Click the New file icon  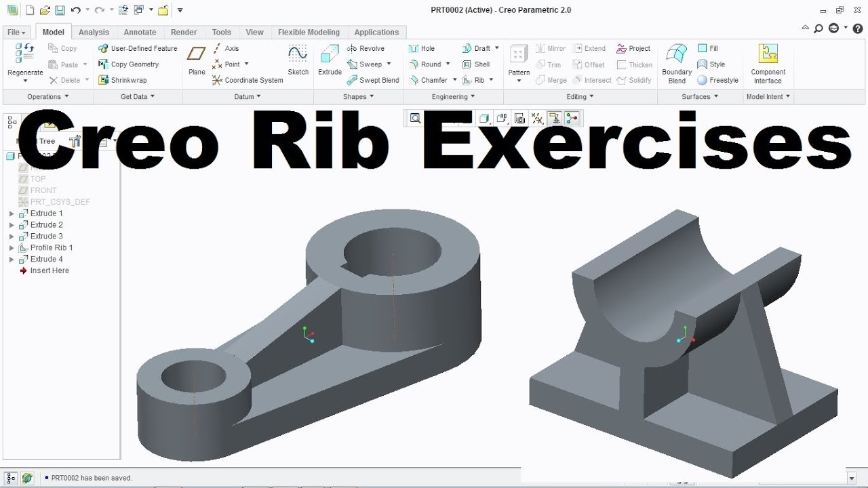point(28,10)
